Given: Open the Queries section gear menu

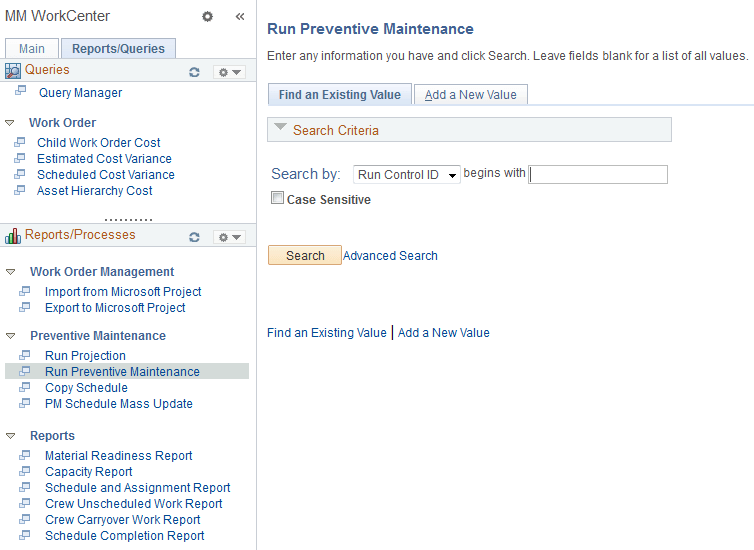Looking at the screenshot, I should pyautogui.click(x=229, y=72).
